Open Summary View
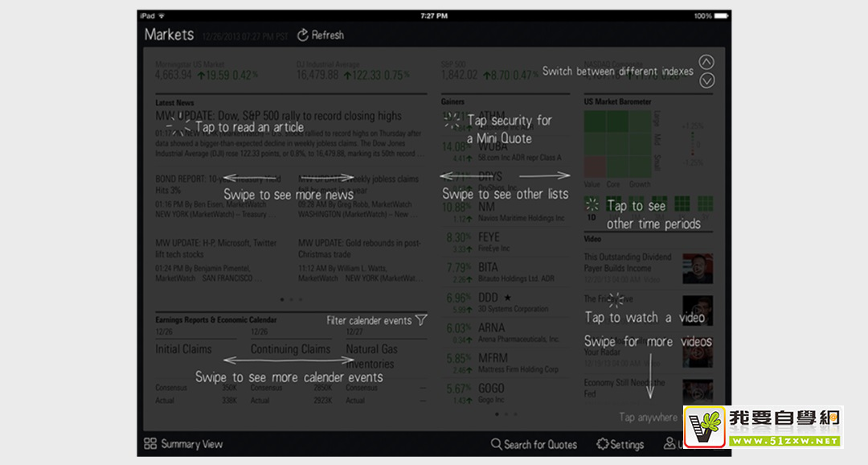Screen dimensions: 868x465 [183, 444]
